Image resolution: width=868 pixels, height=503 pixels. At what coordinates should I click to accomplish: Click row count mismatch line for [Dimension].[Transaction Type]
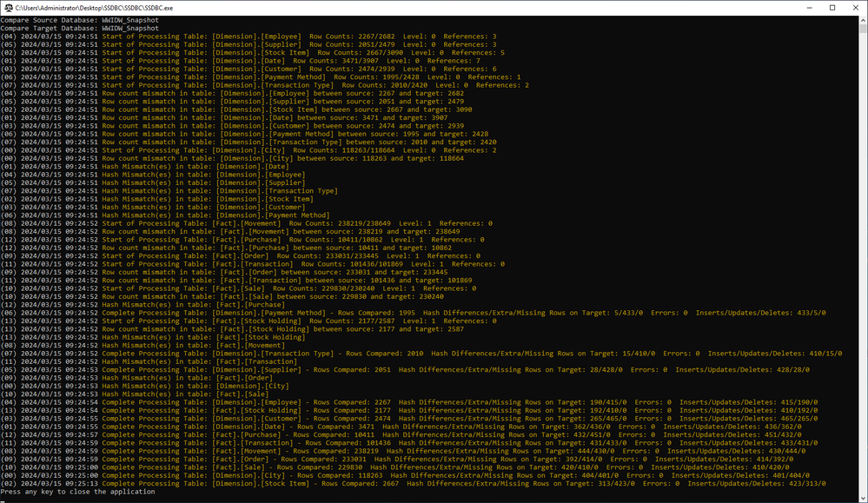pyautogui.click(x=248, y=142)
